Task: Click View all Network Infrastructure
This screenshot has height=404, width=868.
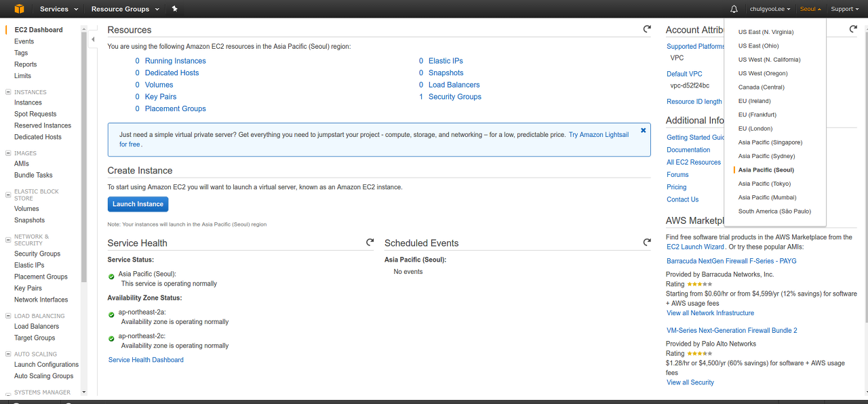Action: pyautogui.click(x=710, y=313)
